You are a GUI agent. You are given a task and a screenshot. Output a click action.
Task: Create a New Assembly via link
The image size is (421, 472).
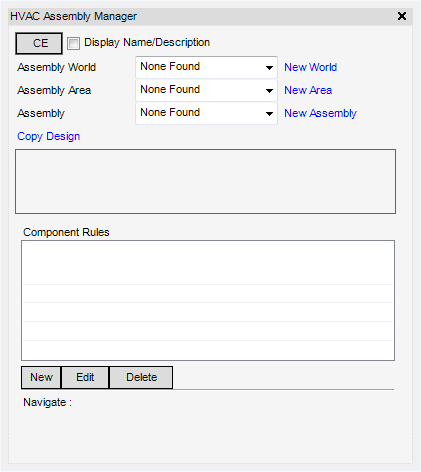pyautogui.click(x=320, y=113)
